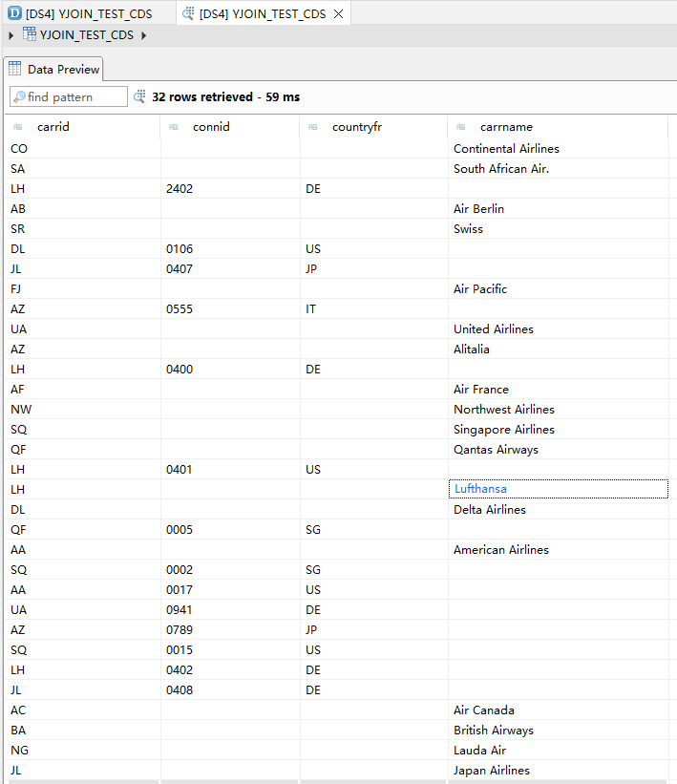Viewport: 677px width, 784px height.
Task: Switch to the first YJOIN_TEST_CDS editor tab
Action: (88, 13)
